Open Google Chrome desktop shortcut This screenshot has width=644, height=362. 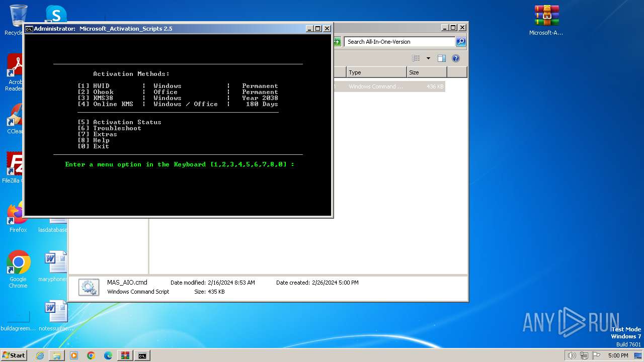(x=18, y=269)
